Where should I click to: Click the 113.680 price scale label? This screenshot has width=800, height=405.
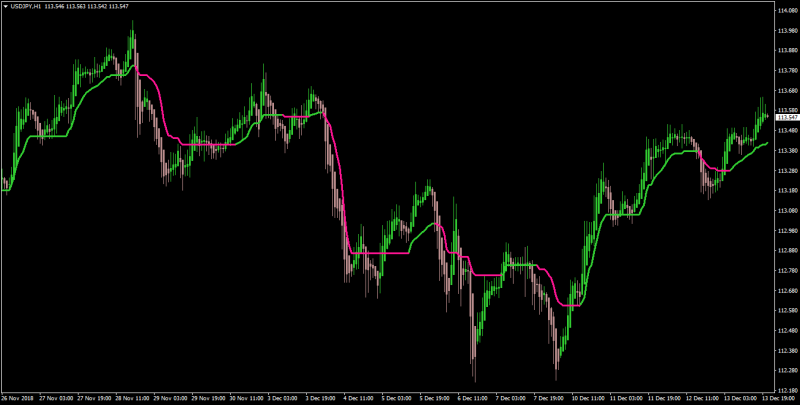coord(788,90)
